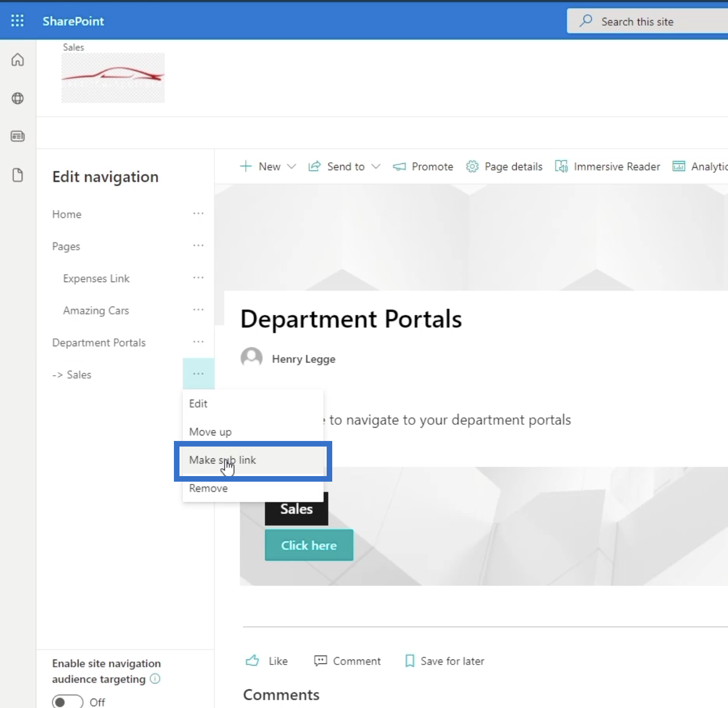Viewport: 728px width, 708px height.
Task: Select Department Portals navigation link
Action: click(99, 342)
